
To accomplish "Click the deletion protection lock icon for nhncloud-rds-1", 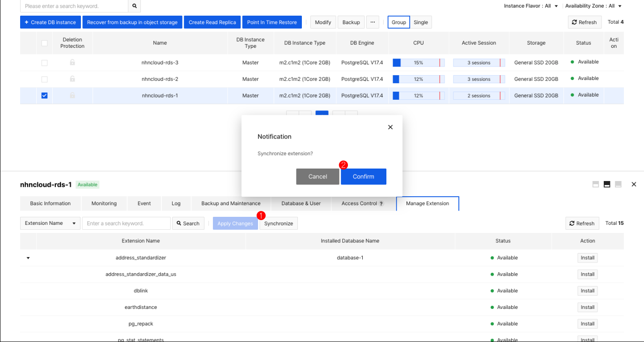I will (x=72, y=95).
